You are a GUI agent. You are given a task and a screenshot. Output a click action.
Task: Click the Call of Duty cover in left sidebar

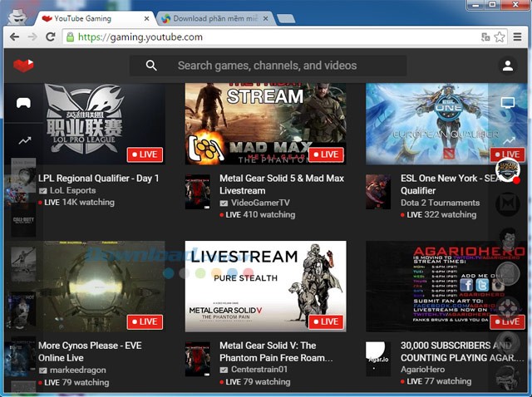click(x=23, y=220)
